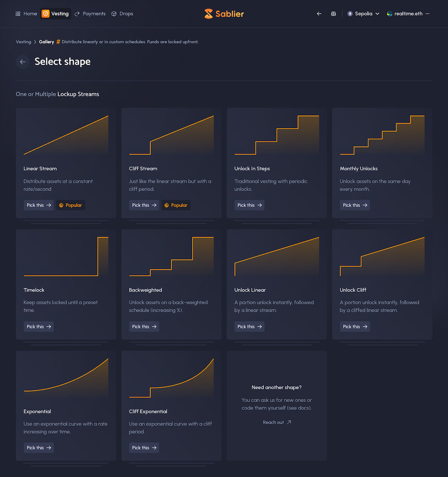Click the Popular badge on Linear Stream

(70, 205)
